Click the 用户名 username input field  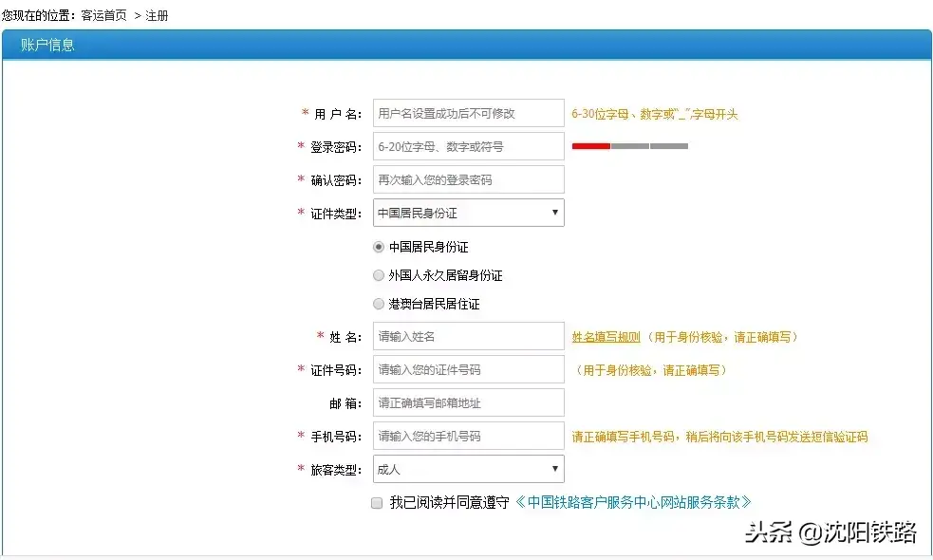[468, 112]
